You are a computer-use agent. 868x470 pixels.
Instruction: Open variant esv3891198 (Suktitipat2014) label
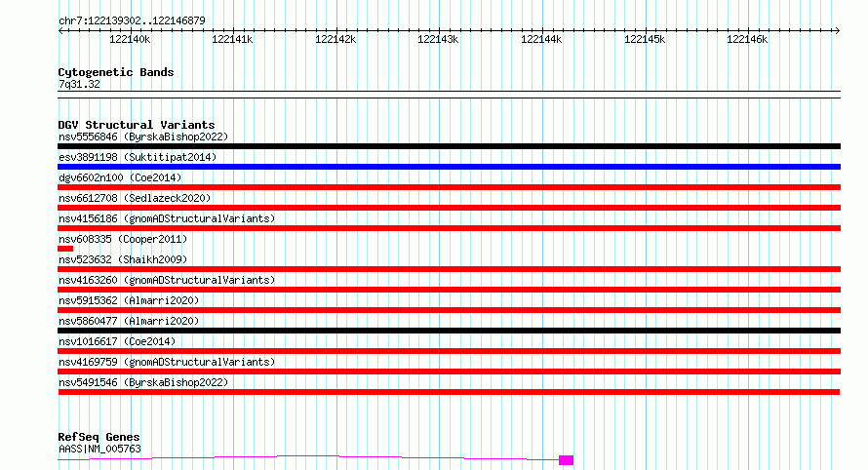point(138,157)
